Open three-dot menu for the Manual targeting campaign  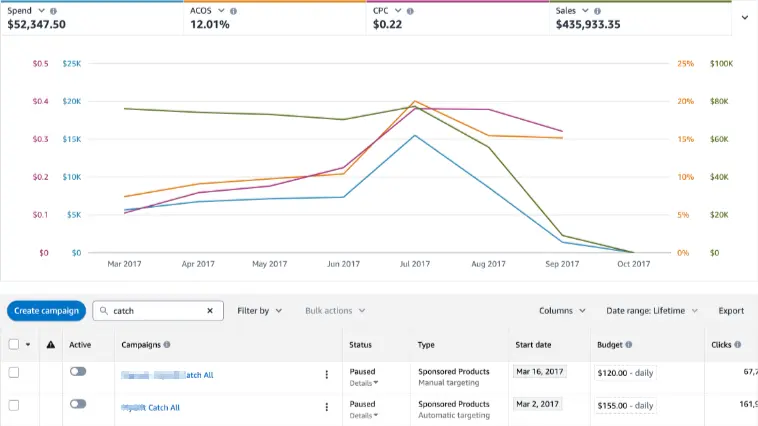[x=326, y=375]
